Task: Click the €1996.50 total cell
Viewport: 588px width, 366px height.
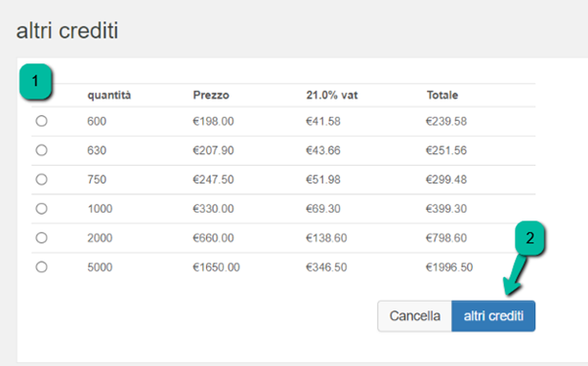Action: click(x=449, y=267)
